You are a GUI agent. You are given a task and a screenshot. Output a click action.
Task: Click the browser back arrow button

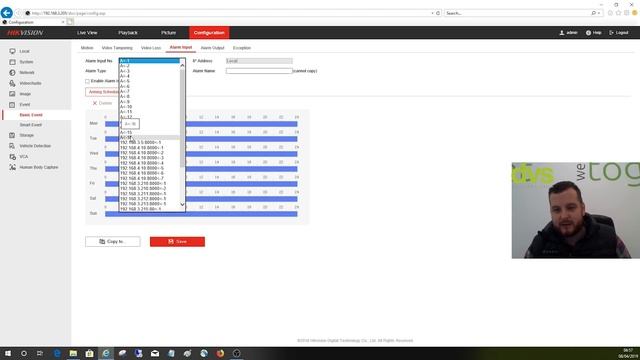click(7, 13)
